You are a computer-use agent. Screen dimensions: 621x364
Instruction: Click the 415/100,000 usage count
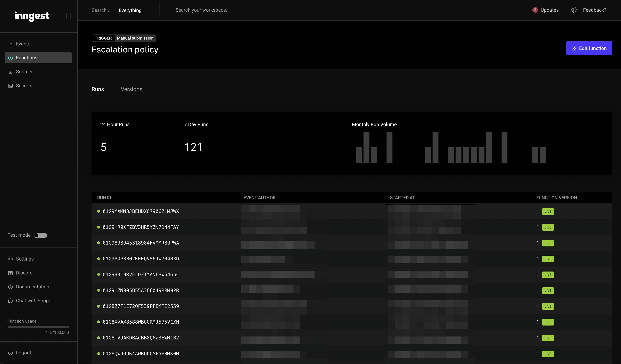(x=57, y=332)
